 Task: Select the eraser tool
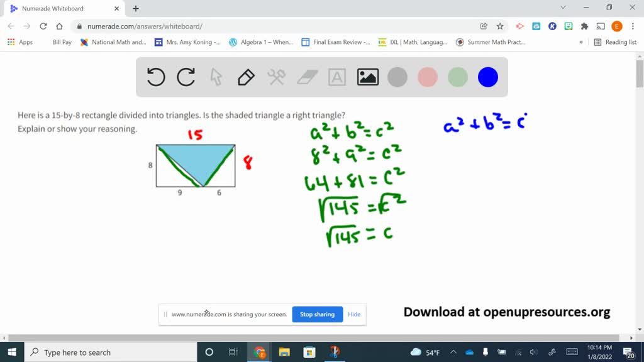(x=306, y=77)
